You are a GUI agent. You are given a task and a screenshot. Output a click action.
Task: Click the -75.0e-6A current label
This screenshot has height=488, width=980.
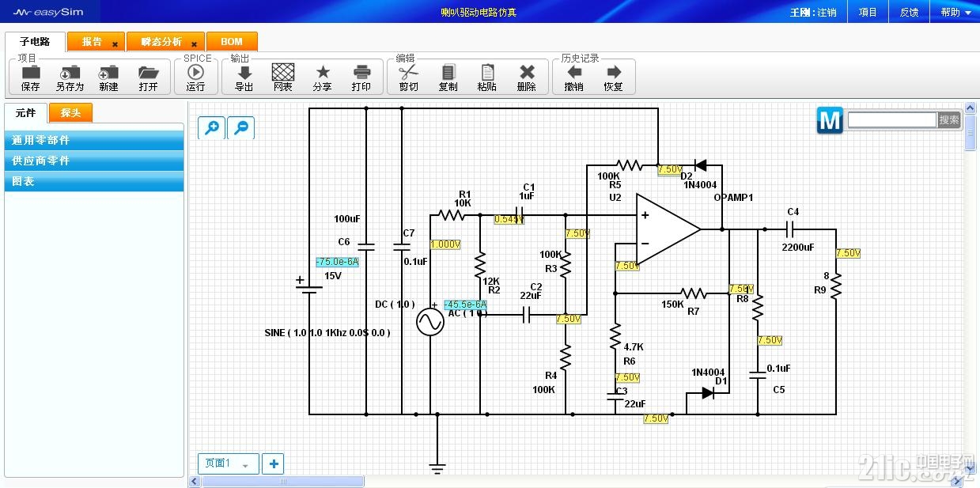tap(337, 262)
